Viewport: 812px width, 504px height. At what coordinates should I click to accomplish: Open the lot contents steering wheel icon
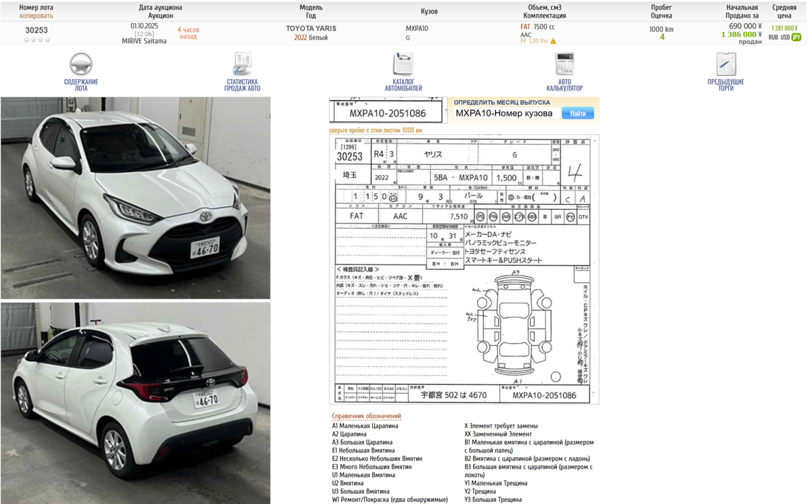81,64
